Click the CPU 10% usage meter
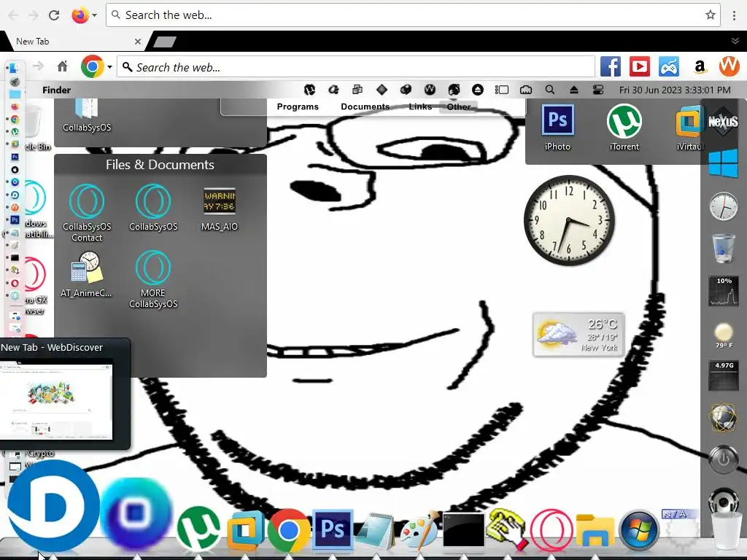This screenshot has width=747, height=560. (724, 290)
